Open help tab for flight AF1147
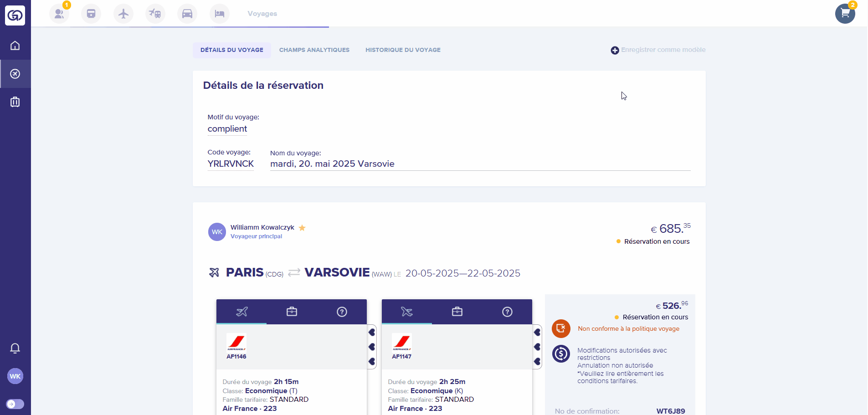 pos(507,312)
